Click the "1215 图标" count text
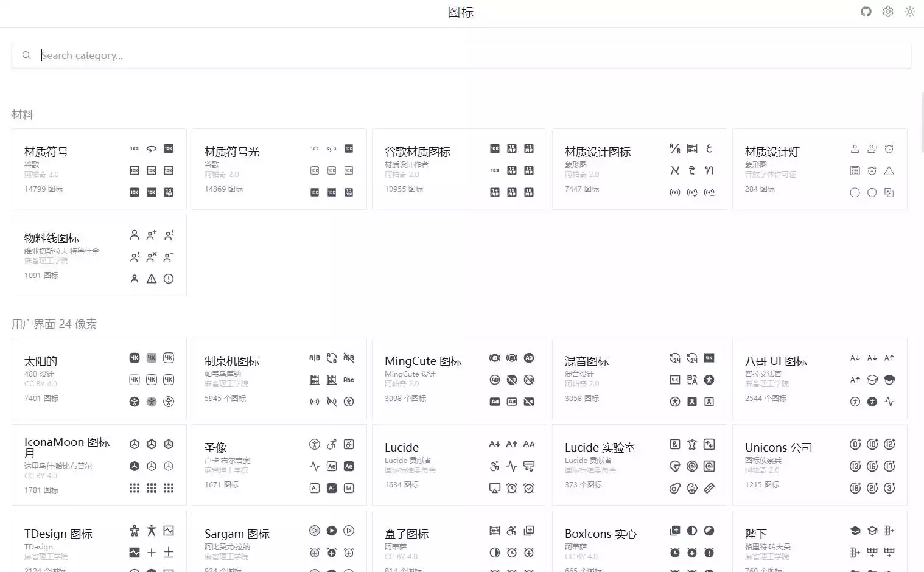The image size is (924, 572). pyautogui.click(x=762, y=485)
